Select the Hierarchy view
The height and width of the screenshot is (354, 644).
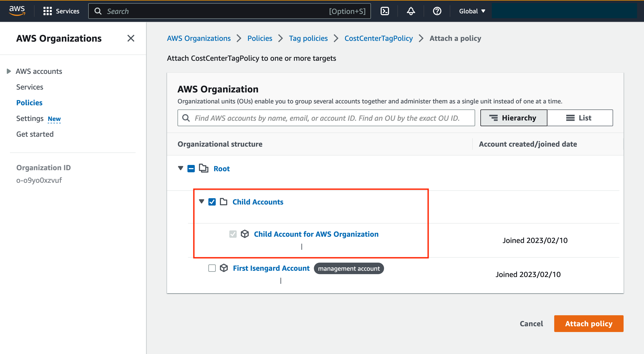coord(513,118)
